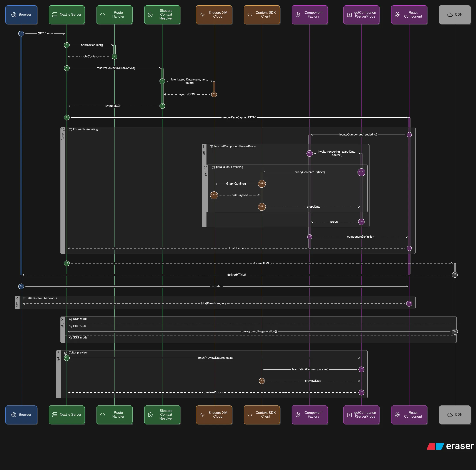
Task: Click step marker 4 at resolveContext
Action: 67,68
